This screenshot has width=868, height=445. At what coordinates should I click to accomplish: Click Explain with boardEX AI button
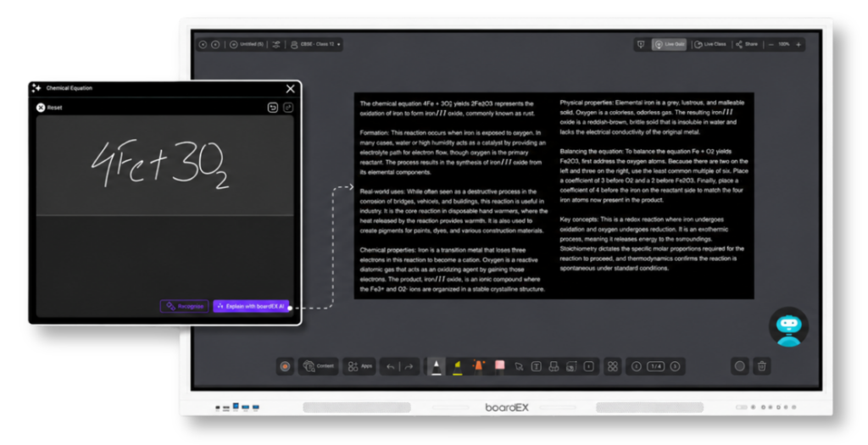251,306
